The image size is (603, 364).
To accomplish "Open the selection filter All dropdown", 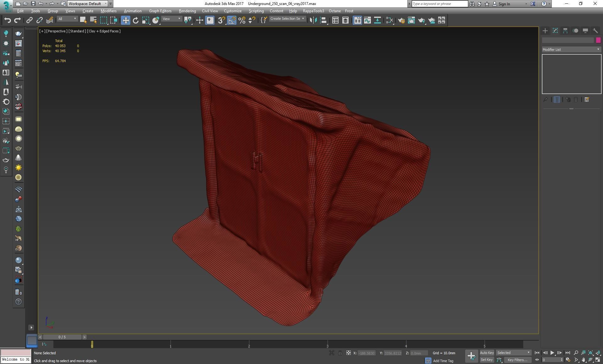I will point(67,19).
